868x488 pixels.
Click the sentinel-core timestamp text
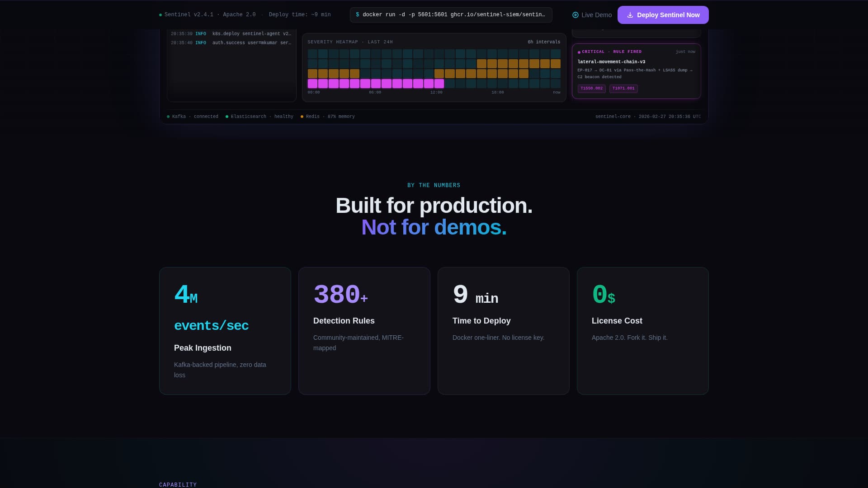click(648, 117)
